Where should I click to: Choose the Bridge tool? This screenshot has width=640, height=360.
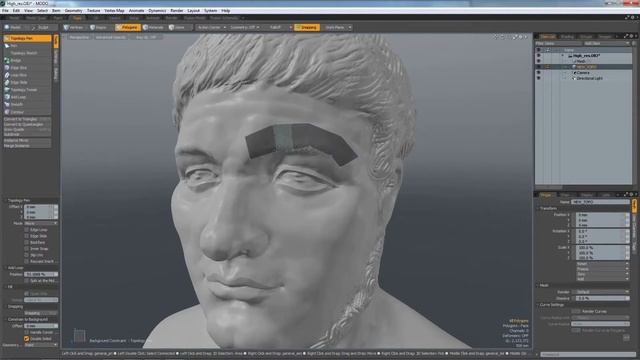(28, 60)
